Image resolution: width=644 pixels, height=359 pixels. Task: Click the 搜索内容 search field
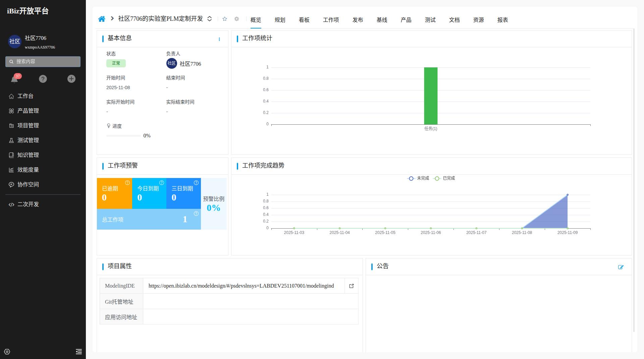click(43, 62)
